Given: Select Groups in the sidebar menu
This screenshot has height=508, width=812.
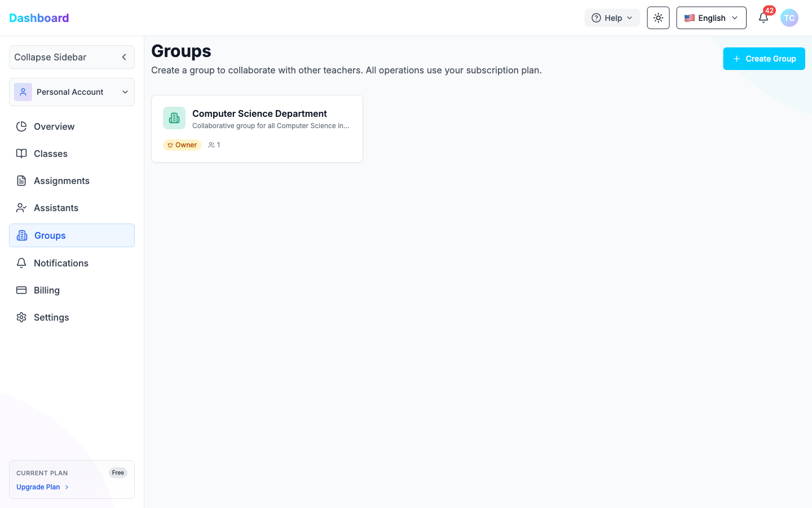Looking at the screenshot, I should pyautogui.click(x=50, y=235).
